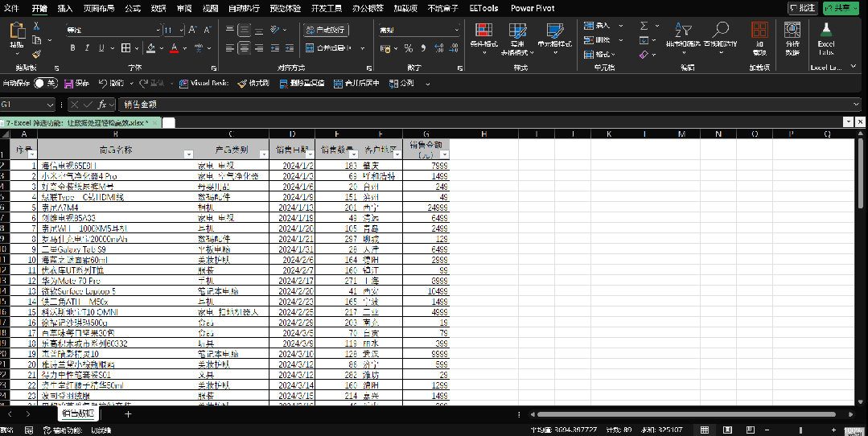
Task: Open the number format combo box
Action: pos(419,30)
